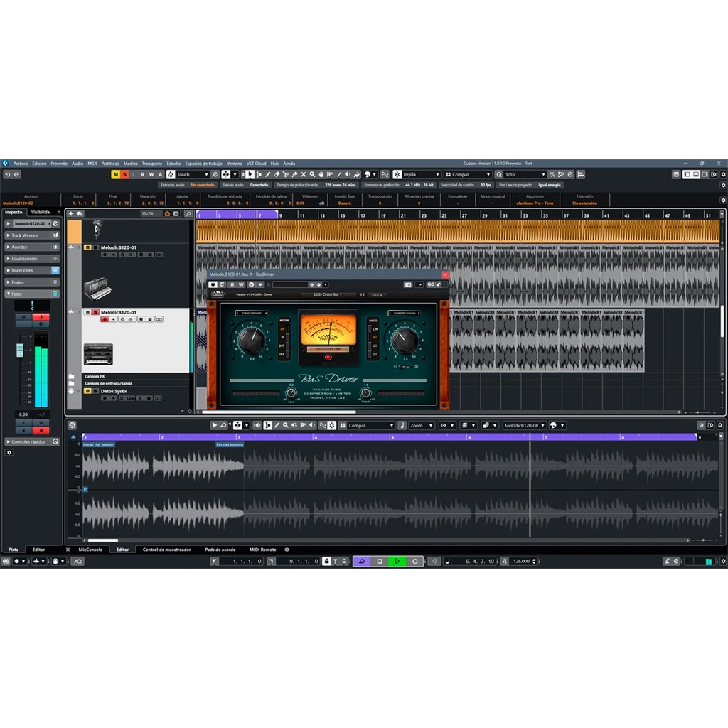This screenshot has height=728, width=728.
Task: Select the Erase tool
Action: pyautogui.click(x=277, y=175)
